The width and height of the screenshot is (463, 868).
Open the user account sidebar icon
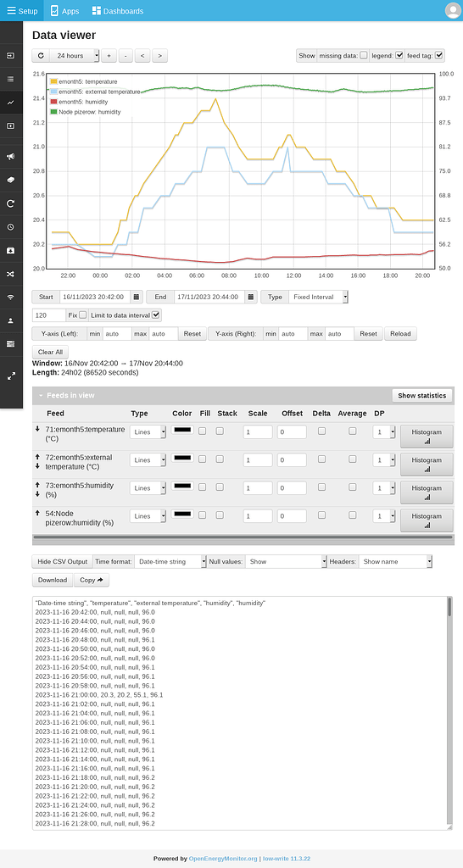[10, 320]
